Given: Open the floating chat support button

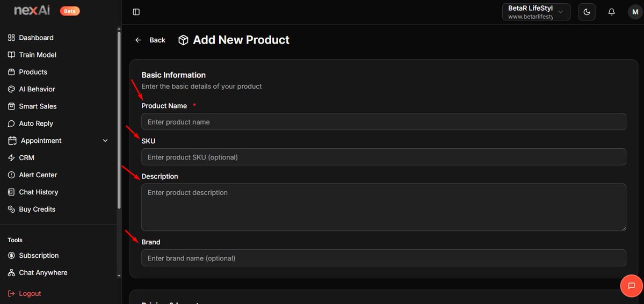Looking at the screenshot, I should pos(632,286).
